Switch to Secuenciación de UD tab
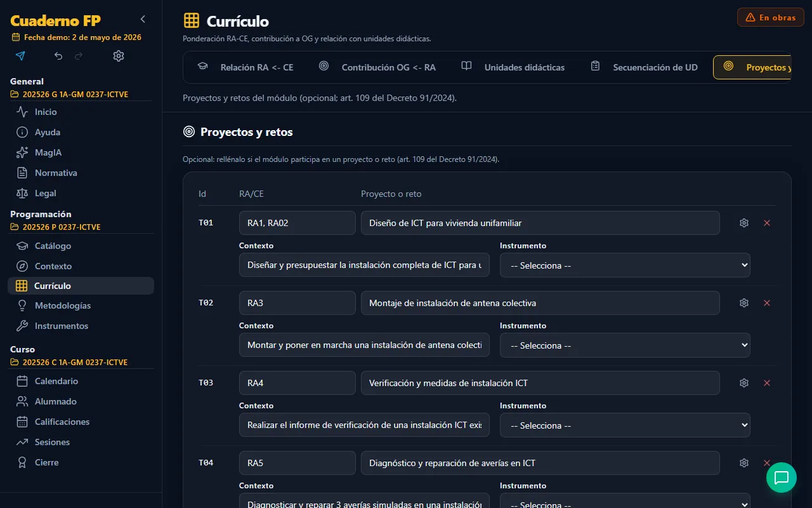812x508 pixels. coord(644,67)
